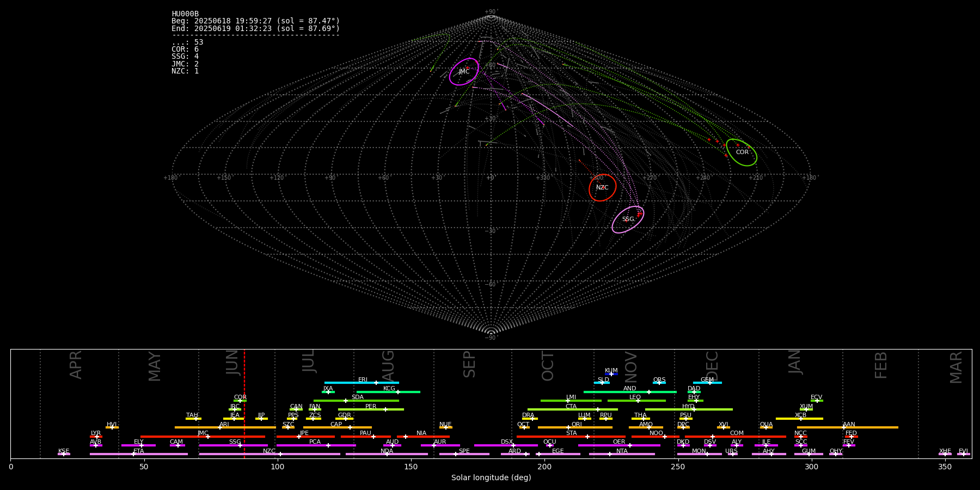Click the '...: 53' count entry
Screen dimensions: 980x490
pos(187,42)
